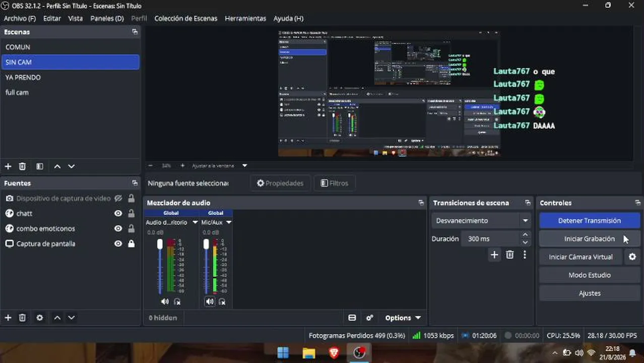The height and width of the screenshot is (363, 644).
Task: Toggle lock on chatt source
Action: tap(131, 214)
